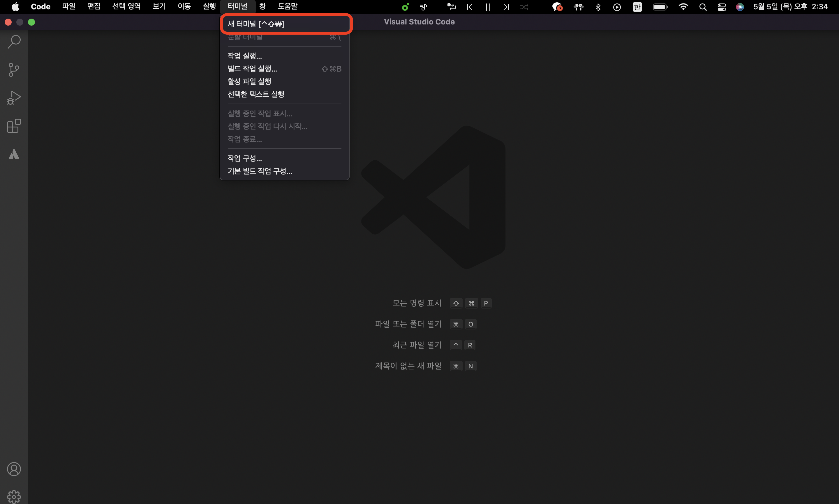Open Run and Debug view icon

pos(14,98)
